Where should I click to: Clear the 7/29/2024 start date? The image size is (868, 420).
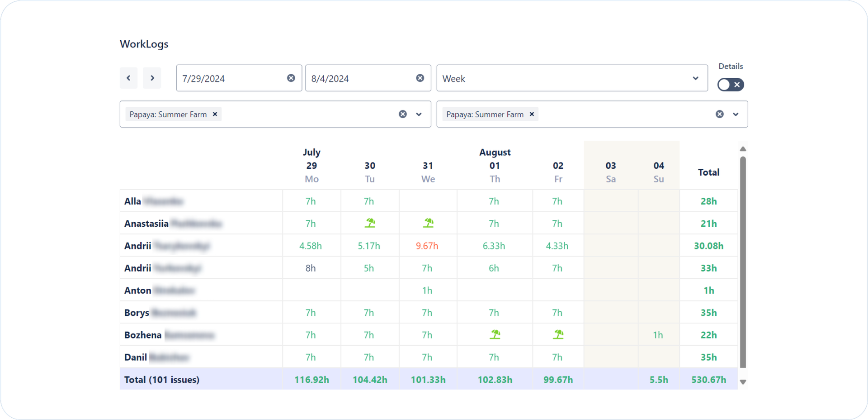pyautogui.click(x=291, y=78)
